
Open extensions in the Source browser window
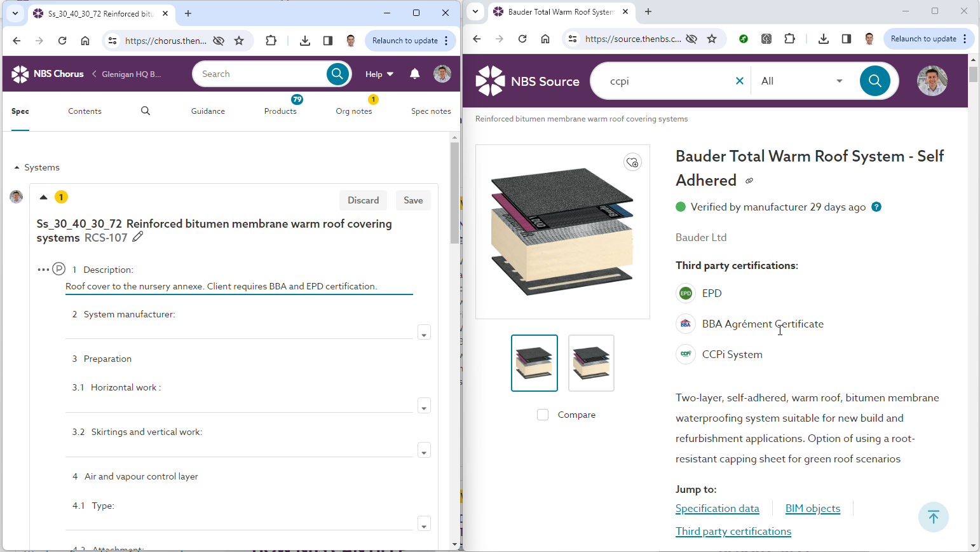click(x=789, y=39)
